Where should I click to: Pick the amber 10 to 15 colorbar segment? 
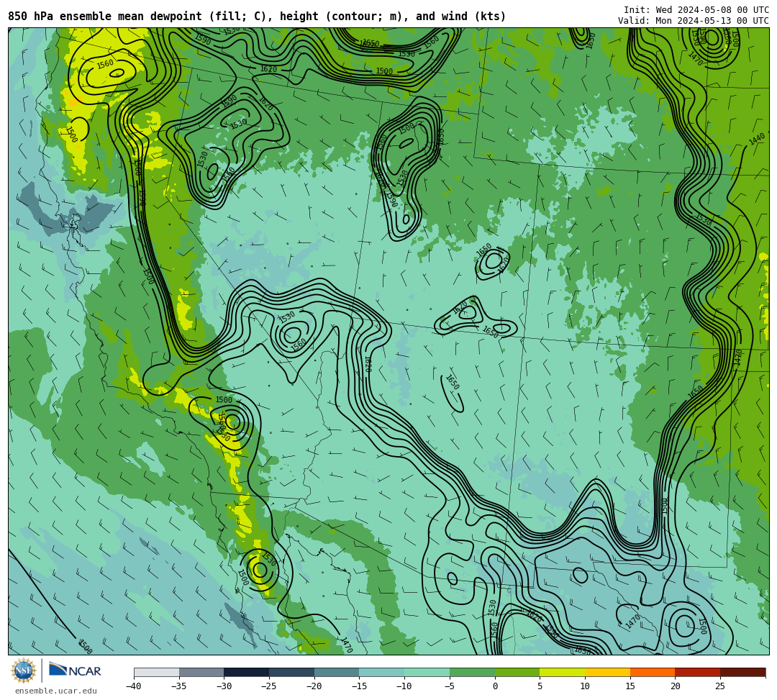[607, 672]
